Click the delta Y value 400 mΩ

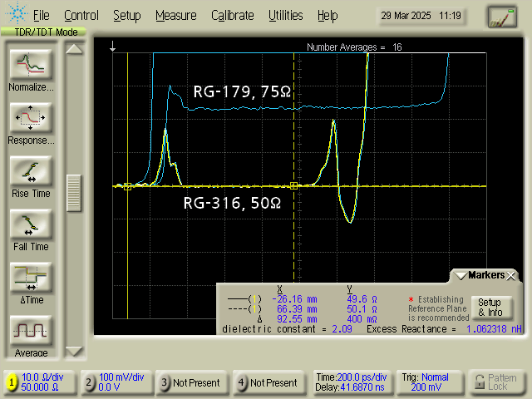(x=362, y=319)
